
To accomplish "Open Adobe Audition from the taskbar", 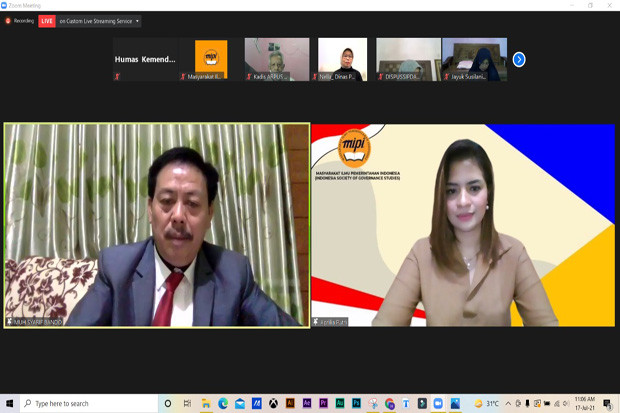I will coord(340,403).
